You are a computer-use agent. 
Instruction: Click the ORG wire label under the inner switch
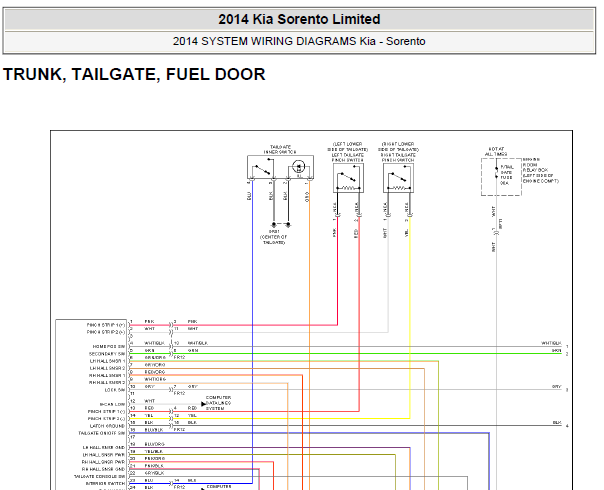(x=307, y=197)
